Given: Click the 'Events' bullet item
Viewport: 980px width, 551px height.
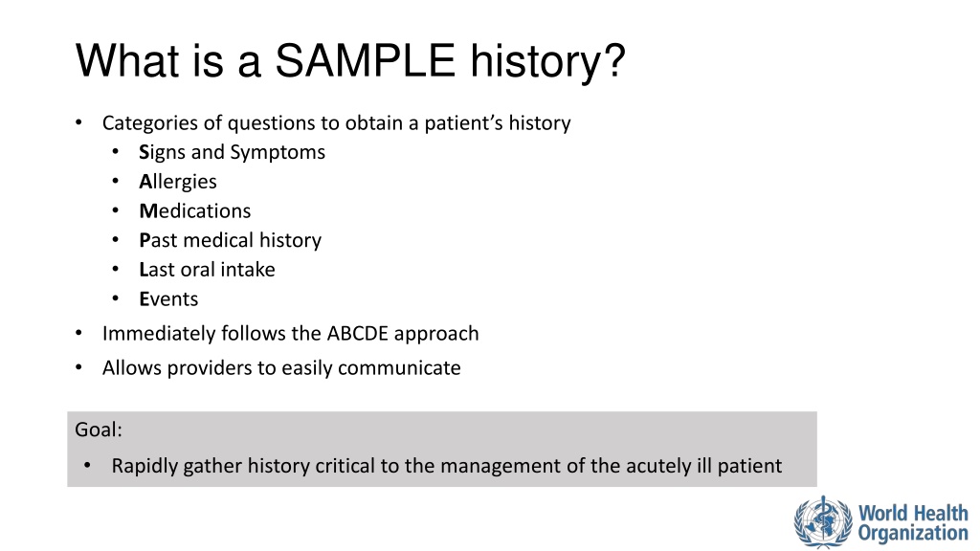Looking at the screenshot, I should coord(168,299).
